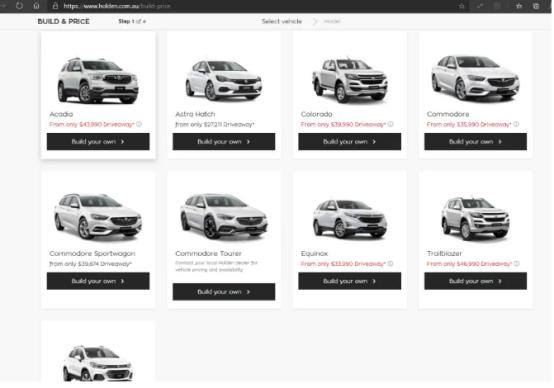Click the 'Astra Hatch' model name
This screenshot has height=388, width=554.
pyautogui.click(x=195, y=114)
